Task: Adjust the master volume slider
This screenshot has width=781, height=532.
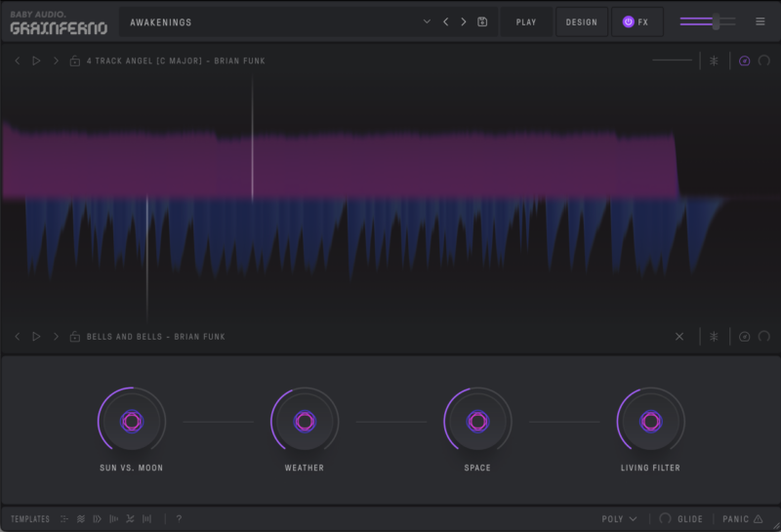Action: [x=708, y=21]
